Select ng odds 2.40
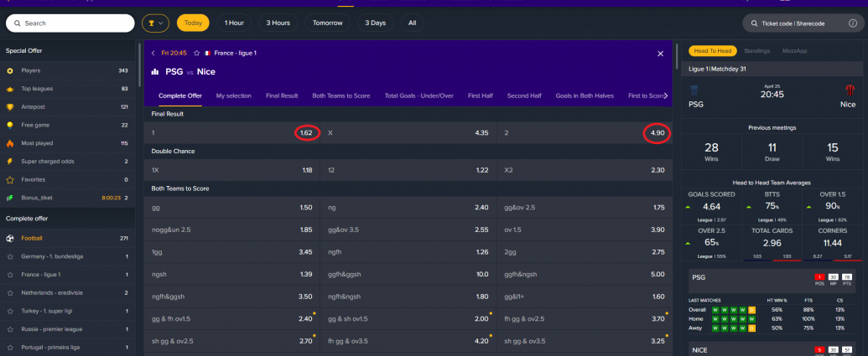 408,207
